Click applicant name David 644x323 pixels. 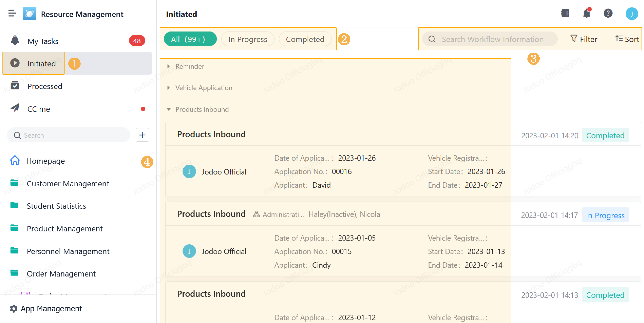tap(321, 185)
